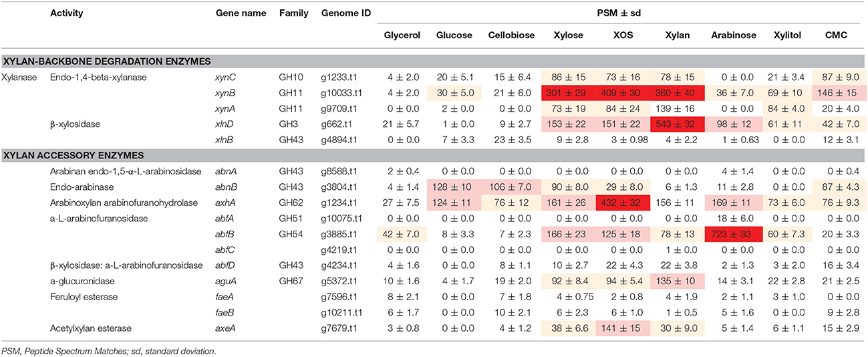Screen dimensions: 868x357
Task: Click 'Endo-arabinase' activity label
Action: click(x=80, y=186)
